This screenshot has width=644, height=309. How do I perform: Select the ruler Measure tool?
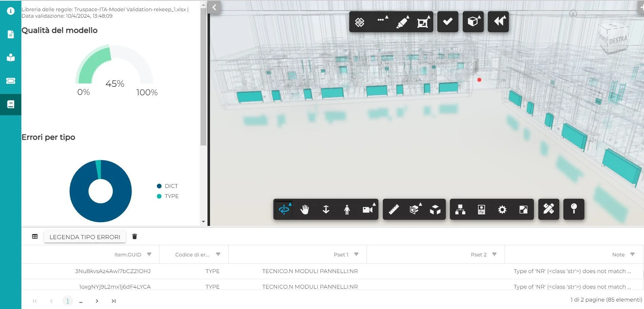click(x=394, y=209)
